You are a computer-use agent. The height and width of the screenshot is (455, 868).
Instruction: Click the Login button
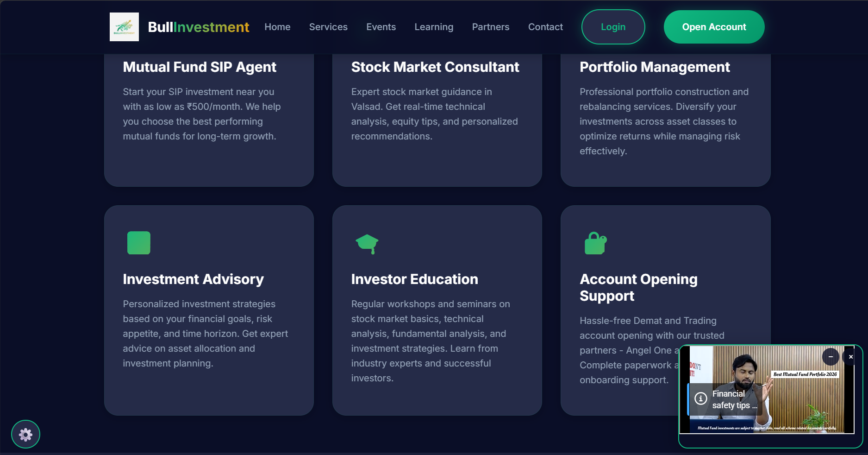pyautogui.click(x=613, y=27)
